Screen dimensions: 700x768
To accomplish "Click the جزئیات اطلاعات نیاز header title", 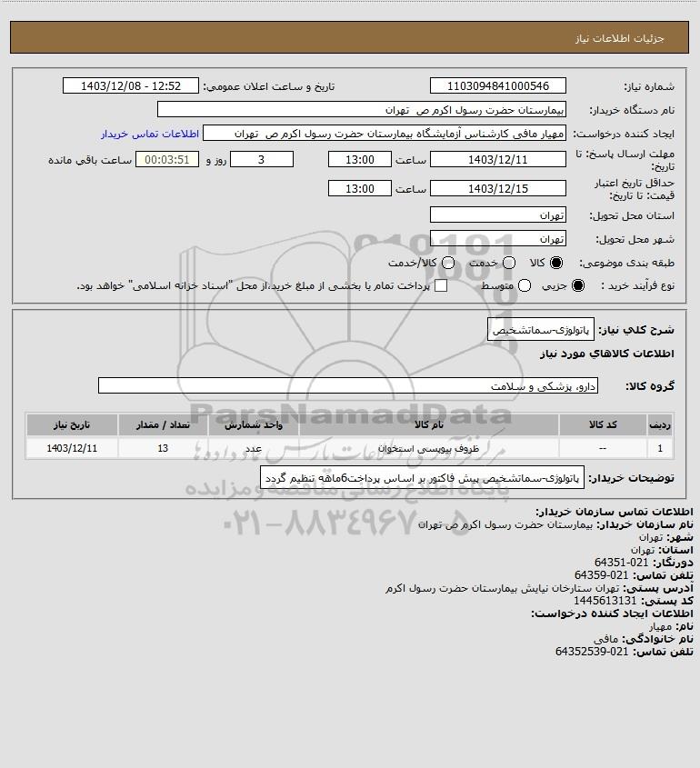I will (620, 38).
